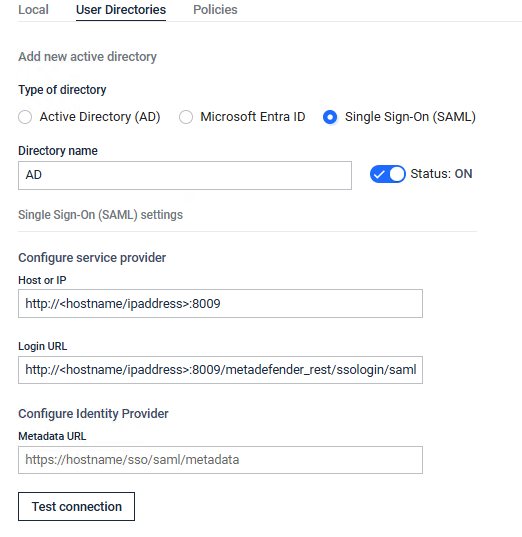522x537 pixels.
Task: Click the Status: ON label
Action: (x=442, y=174)
